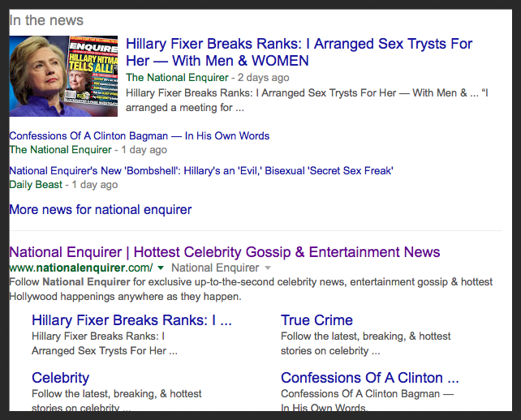Click the 'Follow National Enquirer for exclusive' description snippet

pos(251,289)
